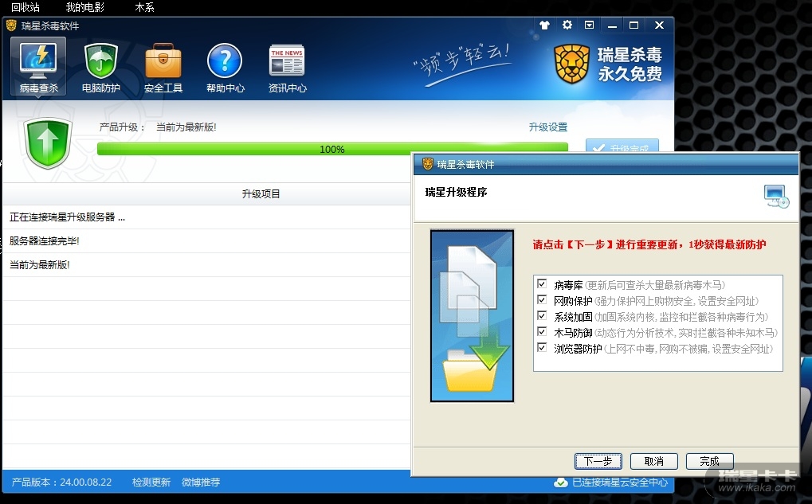Click 取消 button in upgrade dialog
The height and width of the screenshot is (504, 812).
coord(654,461)
